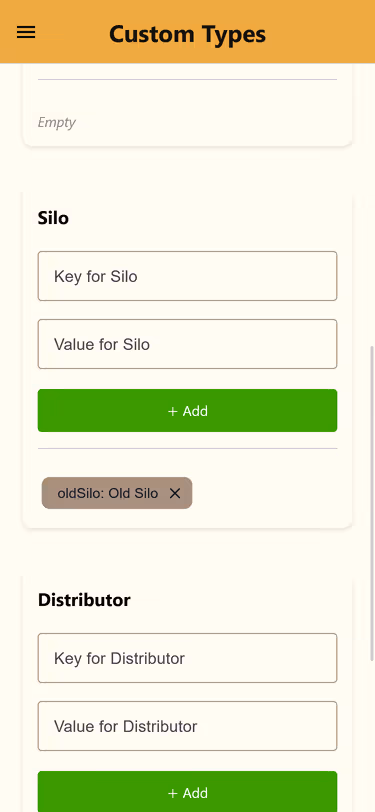Focus the Key for Silo field
This screenshot has width=375, height=812.
188,276
